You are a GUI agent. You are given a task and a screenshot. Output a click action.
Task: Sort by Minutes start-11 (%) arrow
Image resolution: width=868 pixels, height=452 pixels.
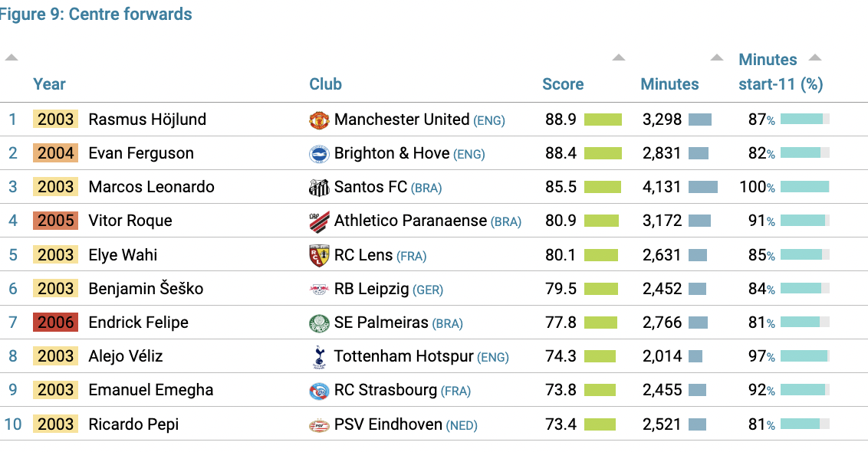tap(815, 57)
